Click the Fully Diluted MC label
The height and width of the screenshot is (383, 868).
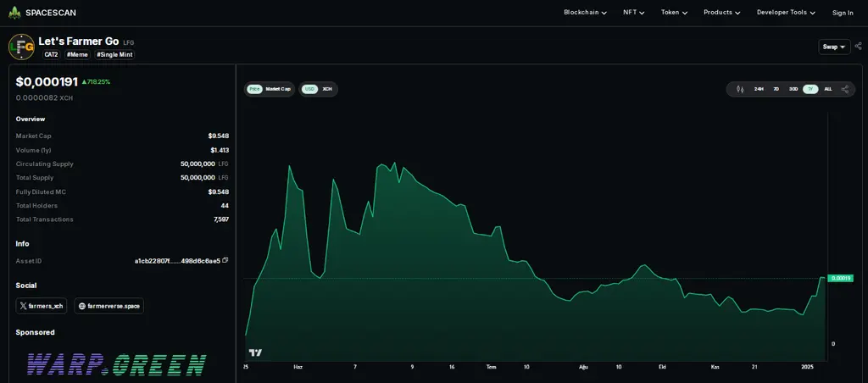[41, 191]
